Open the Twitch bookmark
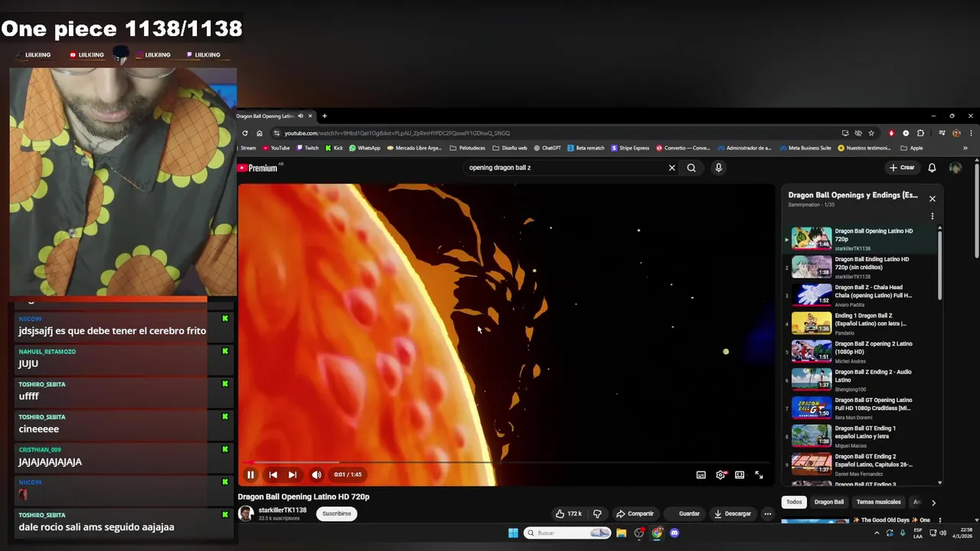This screenshot has height=551, width=980. 307,148
